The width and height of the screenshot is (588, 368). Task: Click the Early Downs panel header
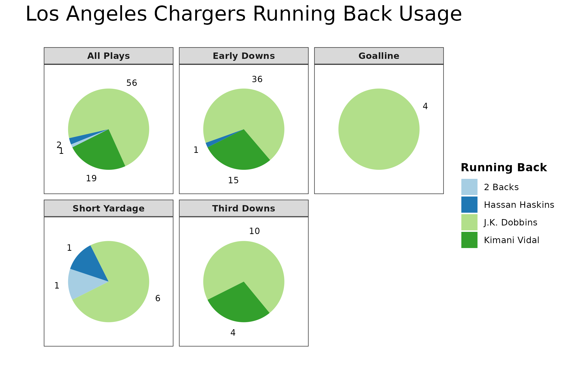point(244,56)
